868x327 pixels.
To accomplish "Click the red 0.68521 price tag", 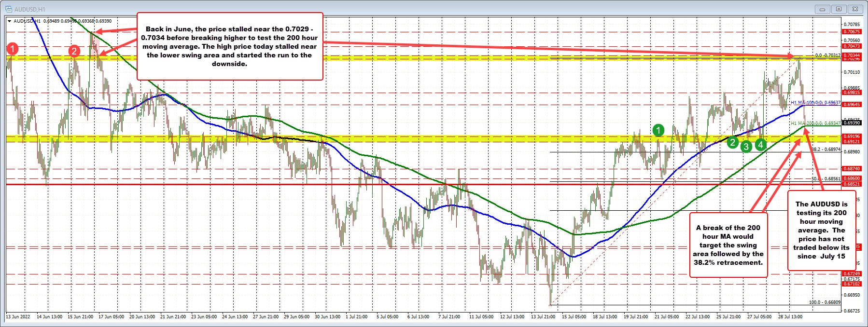I will click(851, 184).
